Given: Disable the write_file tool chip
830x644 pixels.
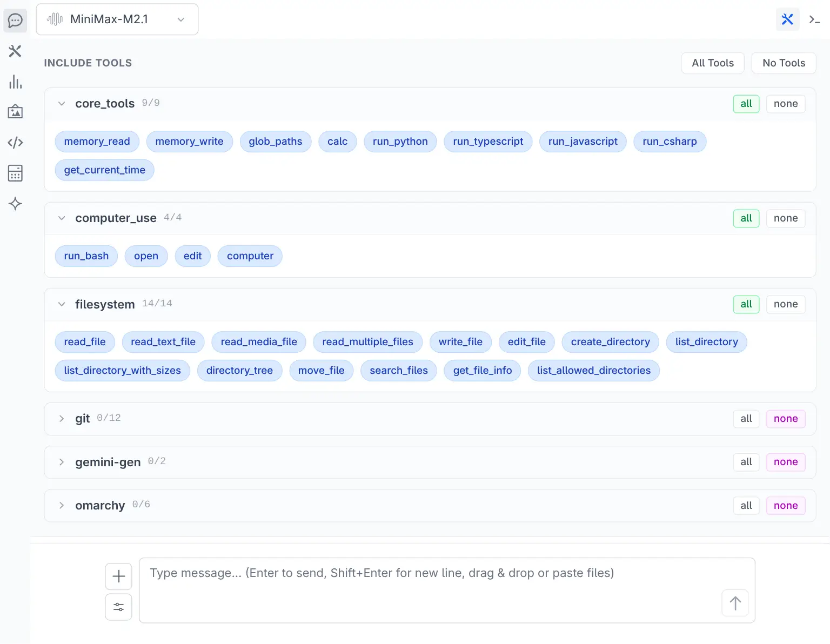Looking at the screenshot, I should pyautogui.click(x=460, y=342).
